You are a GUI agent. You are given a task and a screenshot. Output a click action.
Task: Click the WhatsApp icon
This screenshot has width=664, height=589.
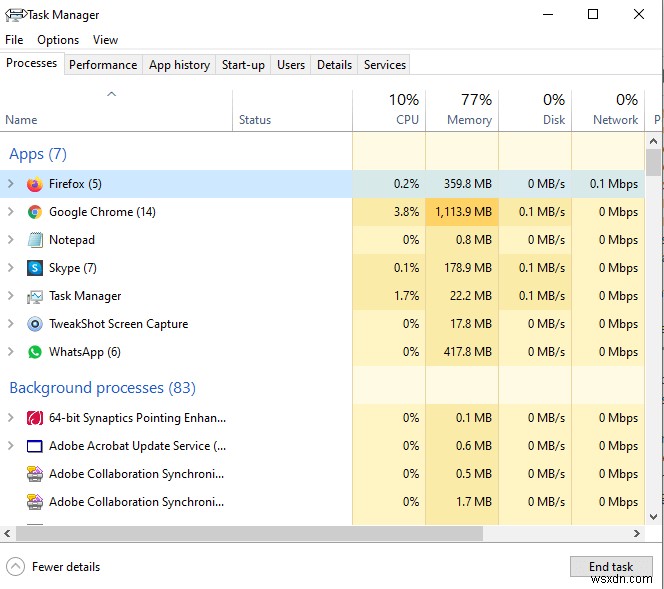(x=35, y=352)
